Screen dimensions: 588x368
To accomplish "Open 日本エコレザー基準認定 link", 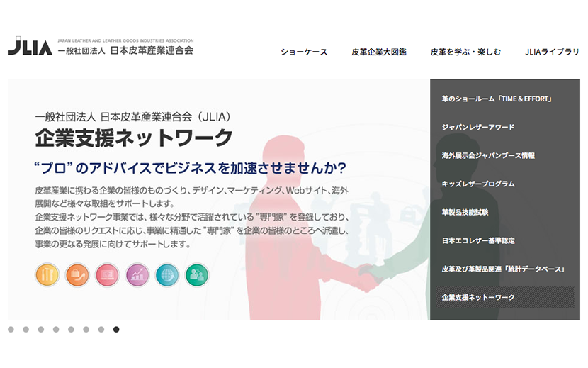I will pos(478,240).
